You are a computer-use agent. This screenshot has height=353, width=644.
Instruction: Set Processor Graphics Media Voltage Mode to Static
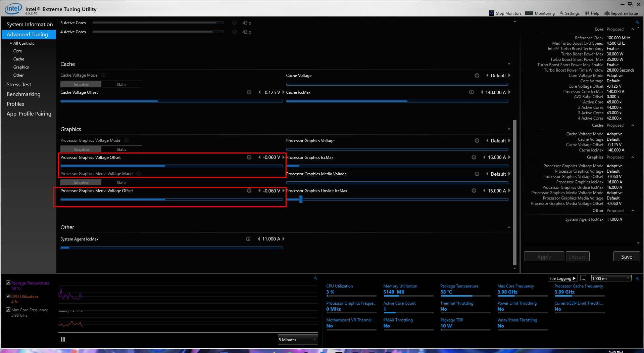click(x=121, y=183)
